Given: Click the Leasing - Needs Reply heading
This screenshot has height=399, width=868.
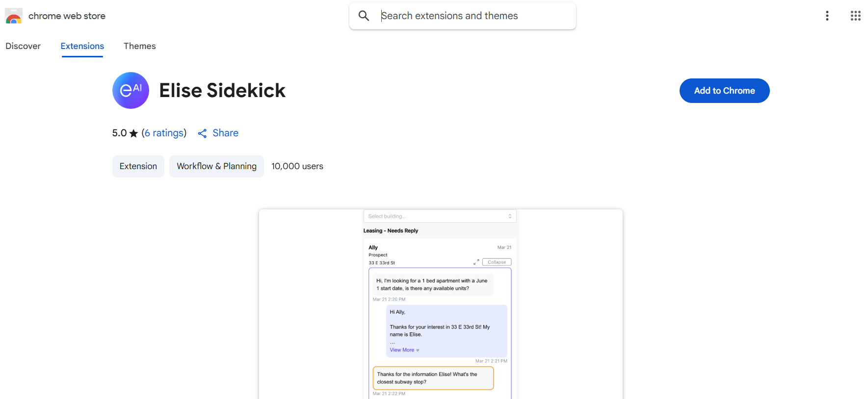Looking at the screenshot, I should click(391, 231).
